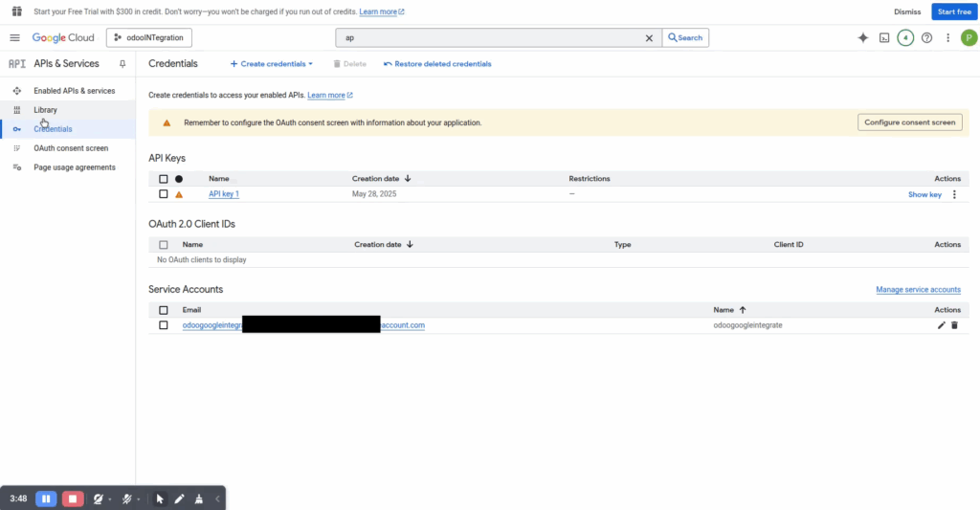Image resolution: width=980 pixels, height=510 pixels.
Task: Check the odoogoogleintegrate service account checkbox
Action: (163, 325)
